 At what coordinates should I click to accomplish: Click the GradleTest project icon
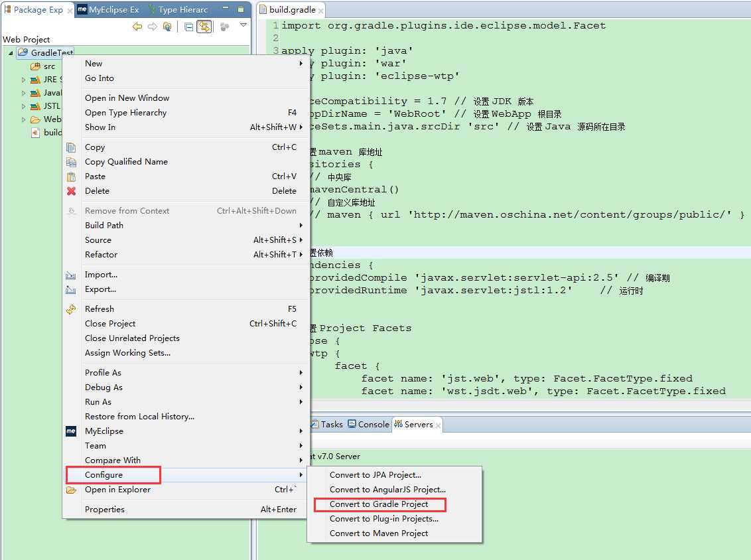tap(23, 52)
